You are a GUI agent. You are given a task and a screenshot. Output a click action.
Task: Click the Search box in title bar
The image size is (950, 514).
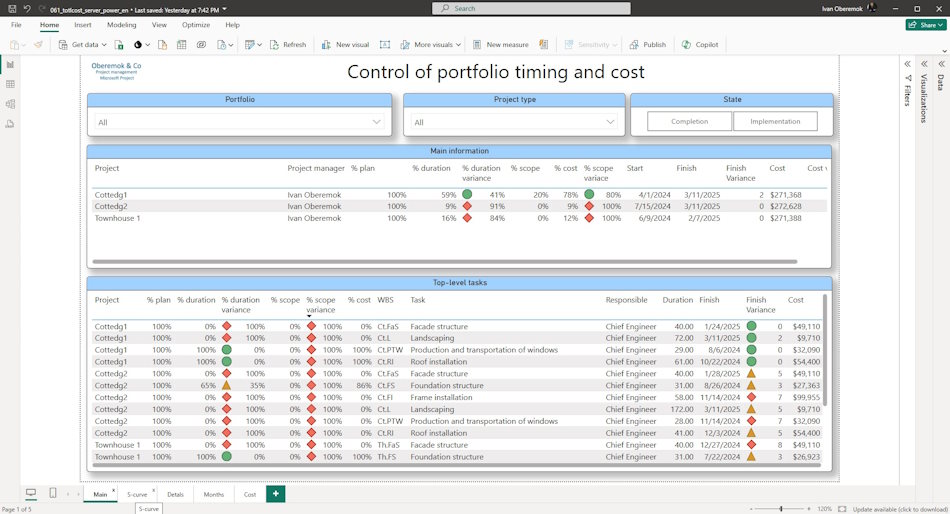point(531,8)
